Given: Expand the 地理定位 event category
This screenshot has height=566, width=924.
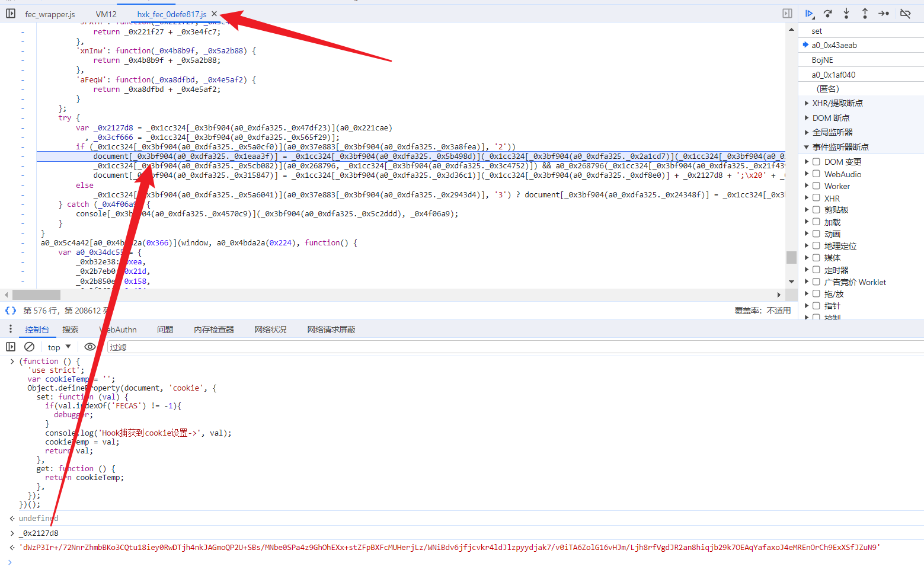Looking at the screenshot, I should pos(807,245).
